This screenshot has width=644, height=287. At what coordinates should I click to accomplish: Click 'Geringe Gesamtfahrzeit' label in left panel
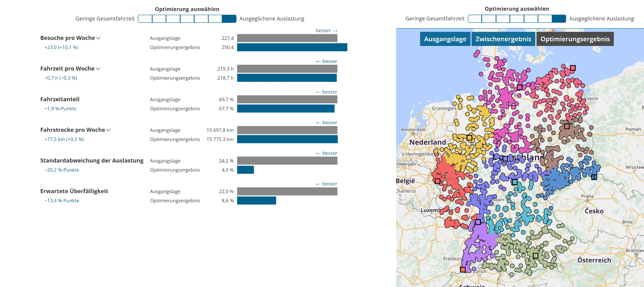point(105,19)
